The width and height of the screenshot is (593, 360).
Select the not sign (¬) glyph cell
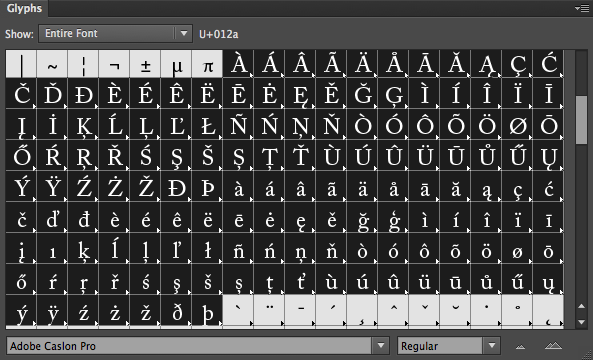[114, 64]
